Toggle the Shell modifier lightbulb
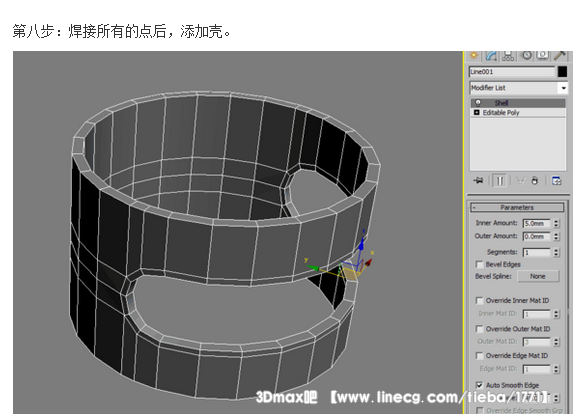The height and width of the screenshot is (414, 577). coord(478,103)
